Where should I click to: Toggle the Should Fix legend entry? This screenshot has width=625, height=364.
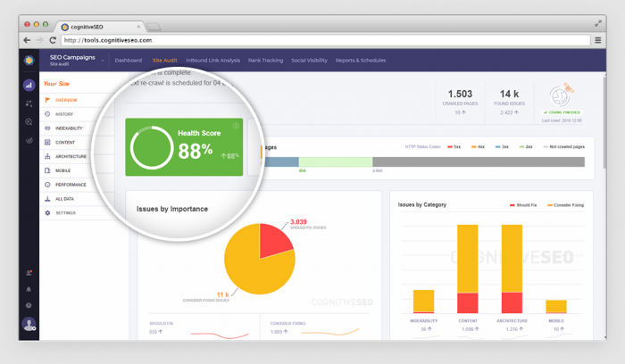[523, 205]
